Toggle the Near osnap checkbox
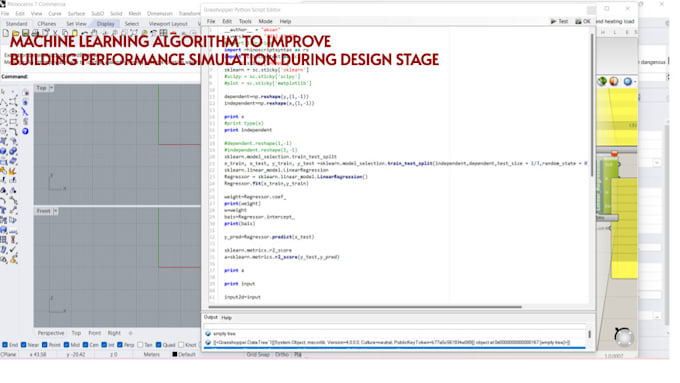Image resolution: width=680 pixels, height=383 pixels. (x=23, y=345)
